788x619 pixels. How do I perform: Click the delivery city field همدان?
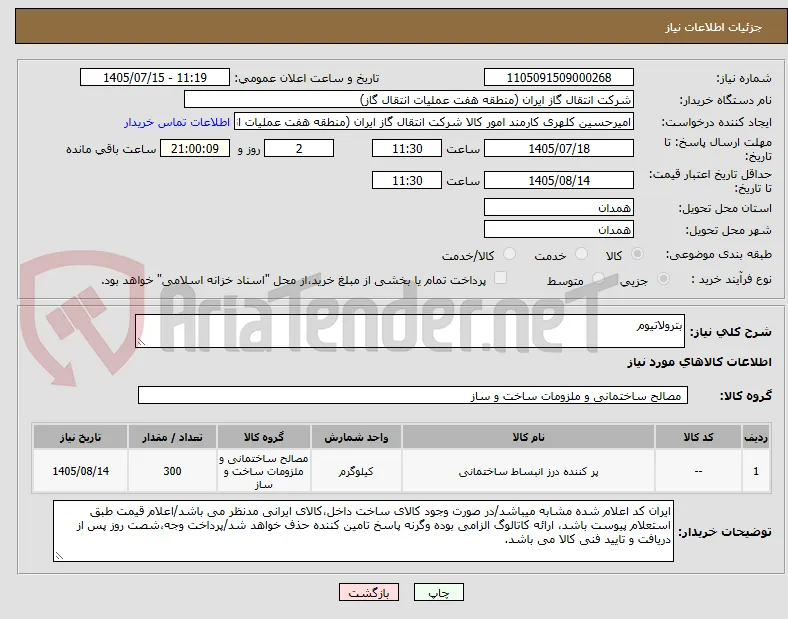pos(559,229)
